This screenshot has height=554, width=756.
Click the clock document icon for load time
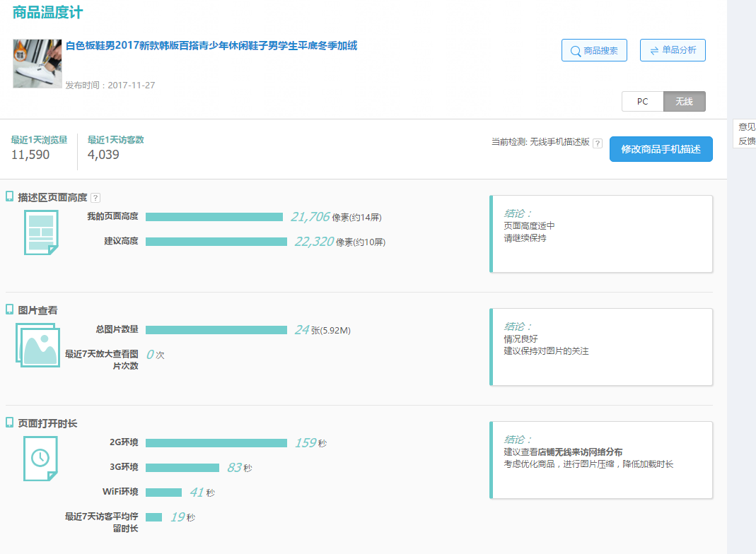pos(40,458)
